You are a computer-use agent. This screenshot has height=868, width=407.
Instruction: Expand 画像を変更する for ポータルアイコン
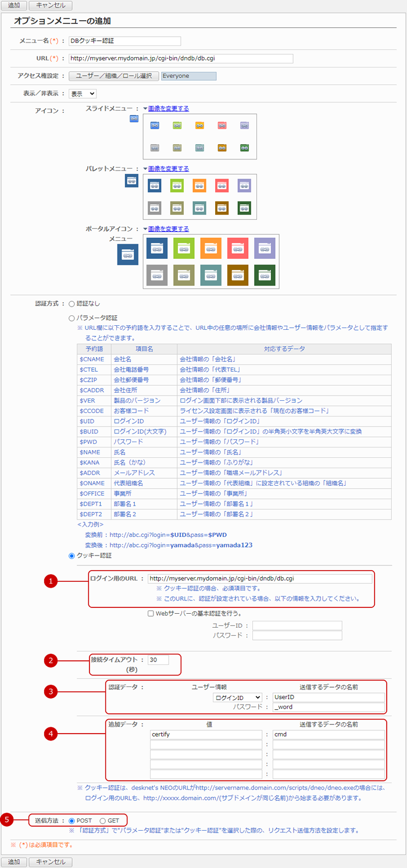tap(168, 229)
